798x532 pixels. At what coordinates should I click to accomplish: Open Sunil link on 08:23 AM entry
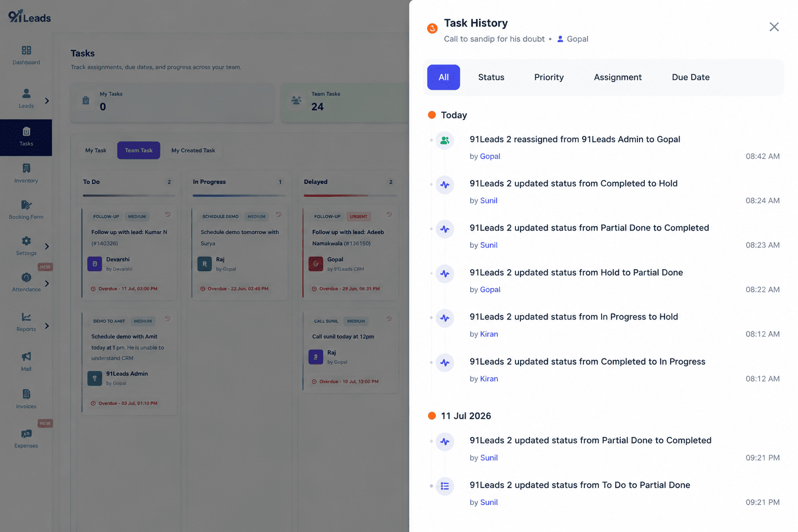point(489,245)
